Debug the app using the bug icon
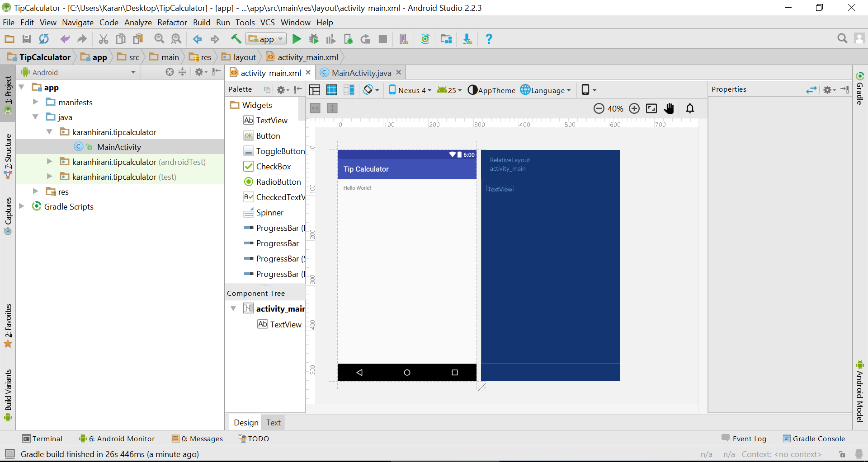 pyautogui.click(x=313, y=39)
